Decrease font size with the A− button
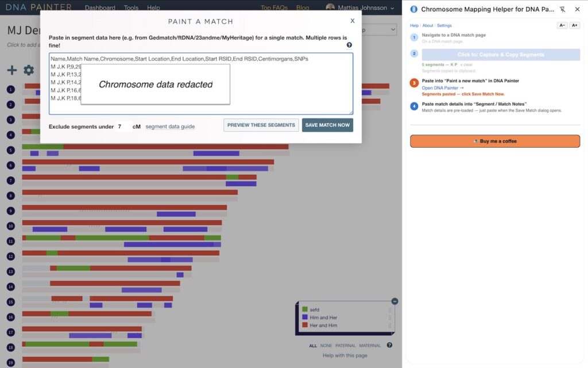This screenshot has height=368, width=588. [562, 25]
